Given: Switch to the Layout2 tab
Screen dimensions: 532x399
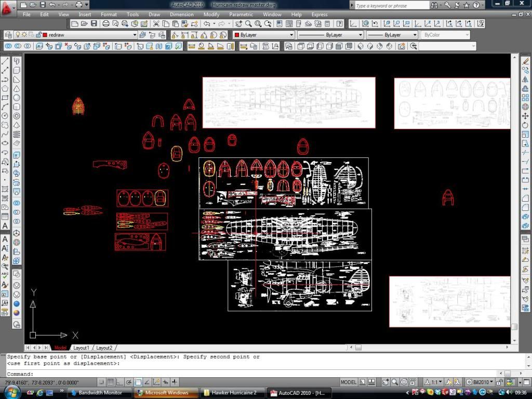Looking at the screenshot, I should pyautogui.click(x=104, y=348).
